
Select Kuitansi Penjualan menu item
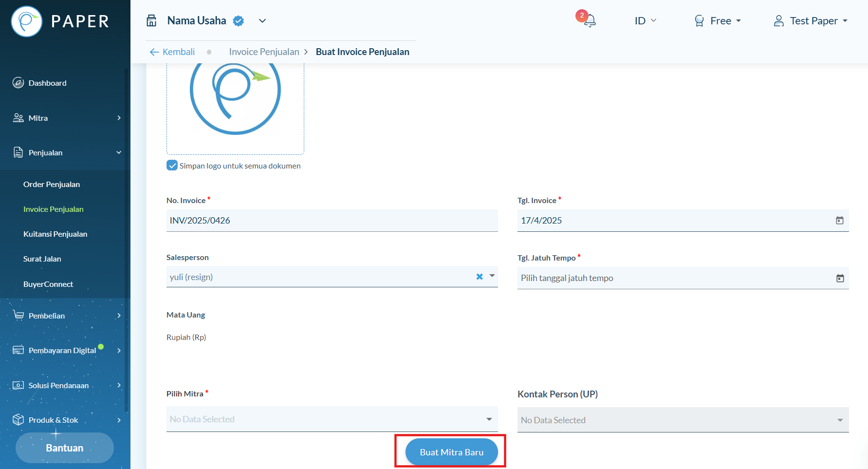[x=55, y=234]
